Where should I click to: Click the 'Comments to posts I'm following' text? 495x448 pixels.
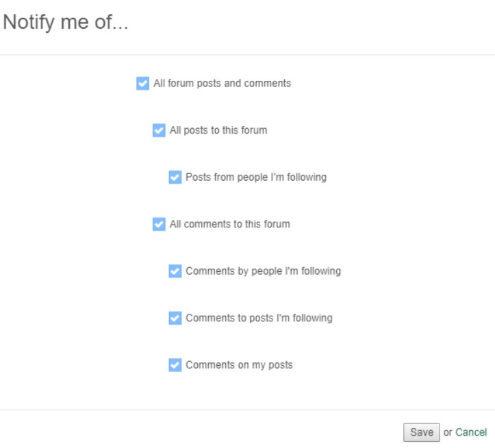(x=259, y=318)
